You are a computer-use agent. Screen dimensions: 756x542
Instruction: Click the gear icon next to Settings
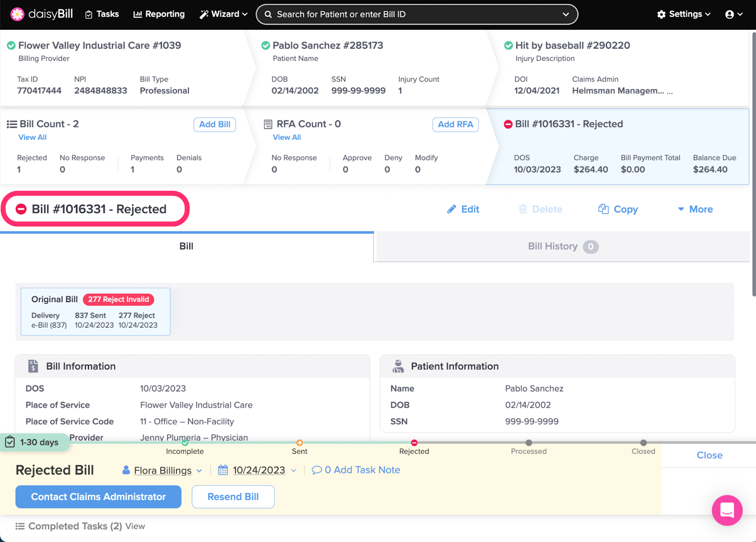click(x=661, y=14)
